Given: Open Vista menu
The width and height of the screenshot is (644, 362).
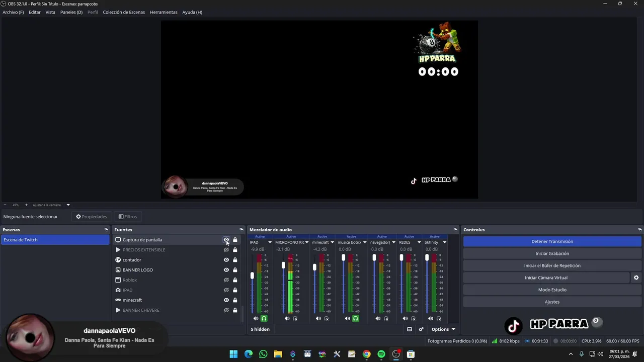Looking at the screenshot, I should point(50,12).
